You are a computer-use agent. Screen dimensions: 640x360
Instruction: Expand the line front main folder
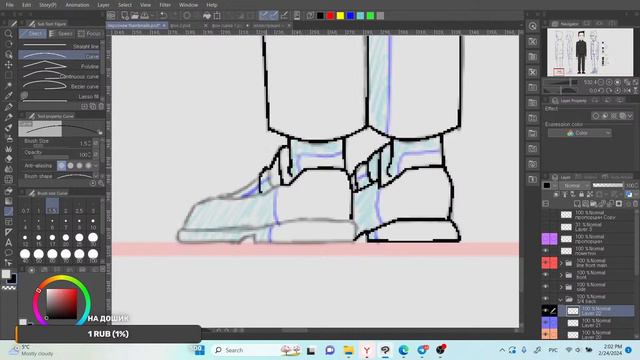561,263
